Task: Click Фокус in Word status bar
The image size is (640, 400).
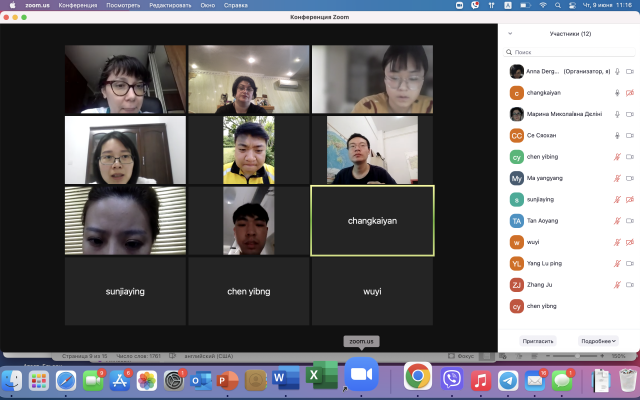Action: point(461,356)
